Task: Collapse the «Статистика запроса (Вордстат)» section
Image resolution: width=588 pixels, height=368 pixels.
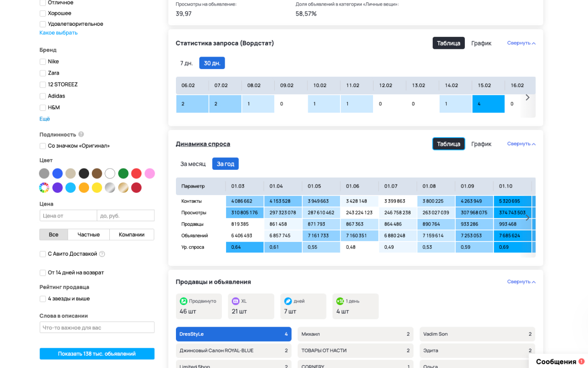Action: [x=521, y=43]
